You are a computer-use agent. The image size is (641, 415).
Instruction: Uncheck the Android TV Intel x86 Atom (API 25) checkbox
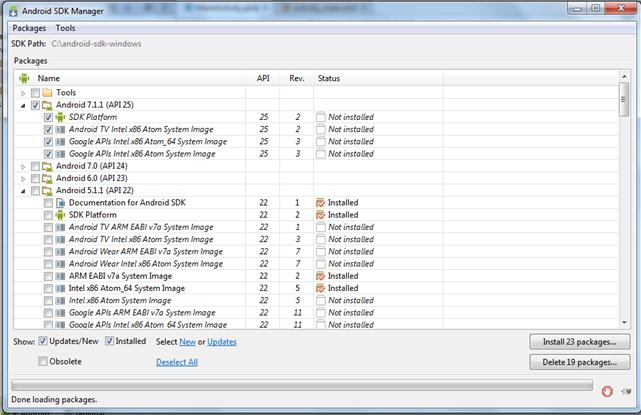48,130
